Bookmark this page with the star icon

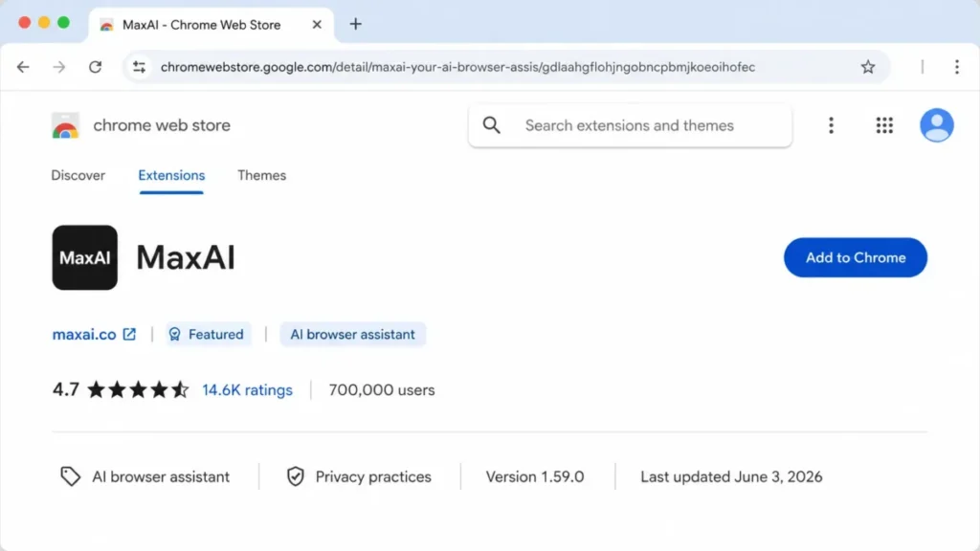pos(867,67)
